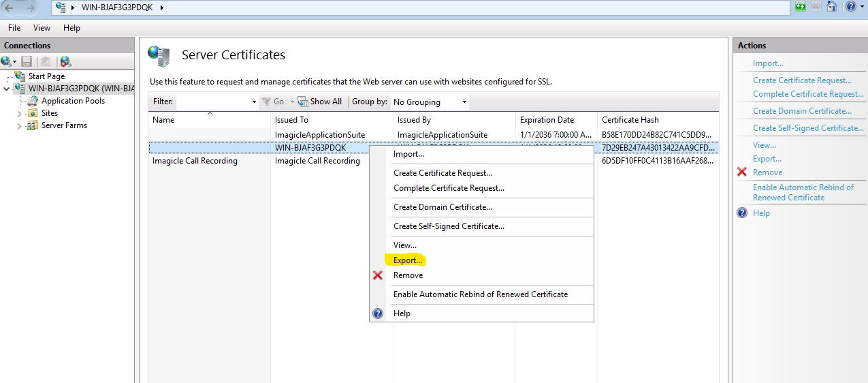Open the View menu in menu bar
The width and height of the screenshot is (868, 383).
(42, 28)
